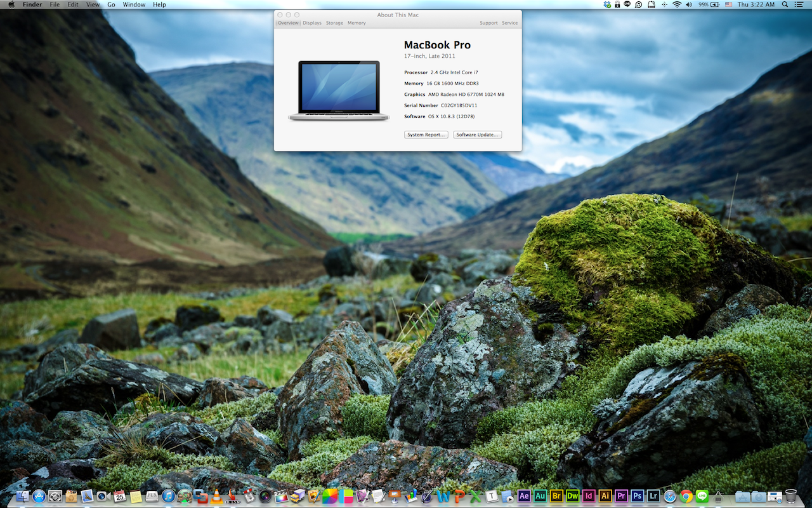Viewport: 812px width, 508px height.
Task: Click the MacBook Pro laptop image
Action: coord(339,90)
